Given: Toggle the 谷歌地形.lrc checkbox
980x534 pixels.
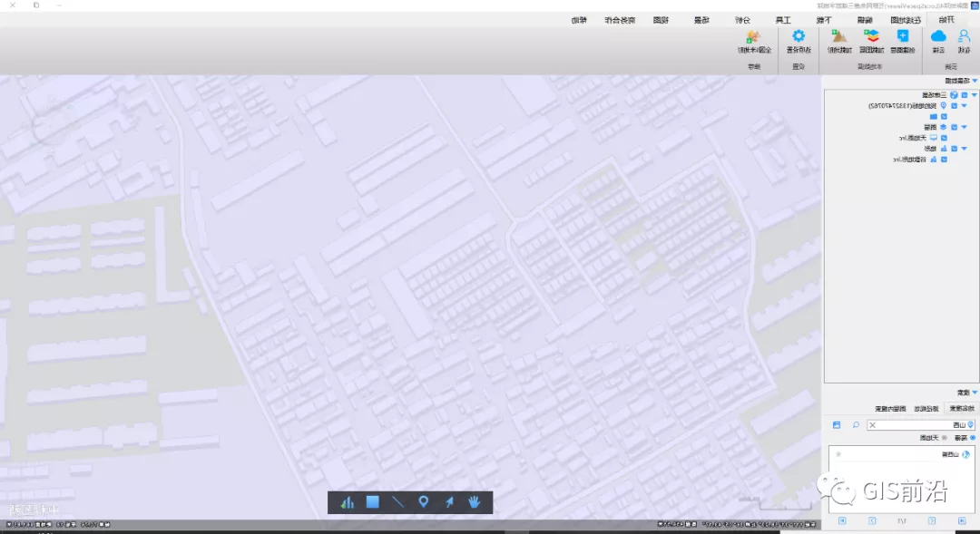Looking at the screenshot, I should (x=944, y=159).
